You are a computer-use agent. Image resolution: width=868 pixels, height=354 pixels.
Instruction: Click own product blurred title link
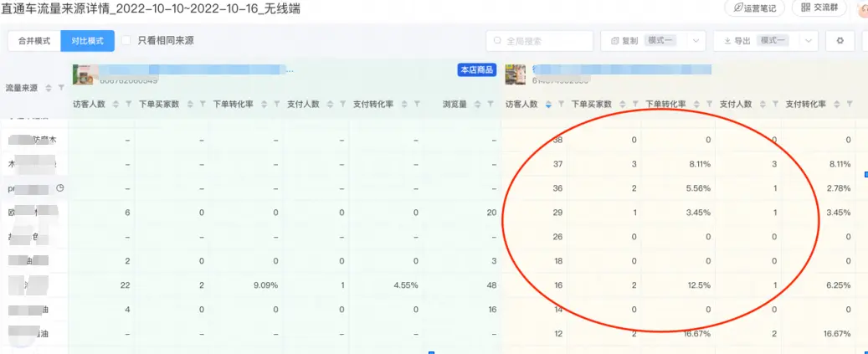pyautogui.click(x=197, y=69)
